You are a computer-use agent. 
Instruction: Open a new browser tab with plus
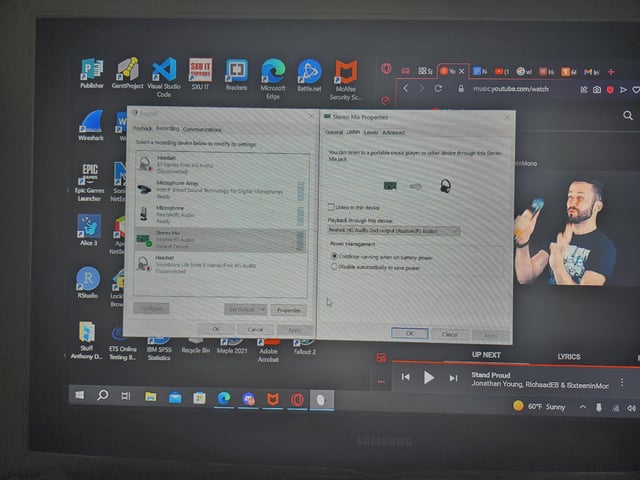tap(611, 72)
